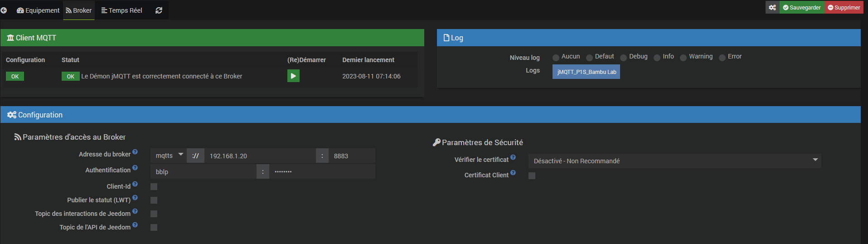Click help icon beside Topic de l'API de Jeedom
Image resolution: width=868 pixels, height=244 pixels.
[135, 225]
